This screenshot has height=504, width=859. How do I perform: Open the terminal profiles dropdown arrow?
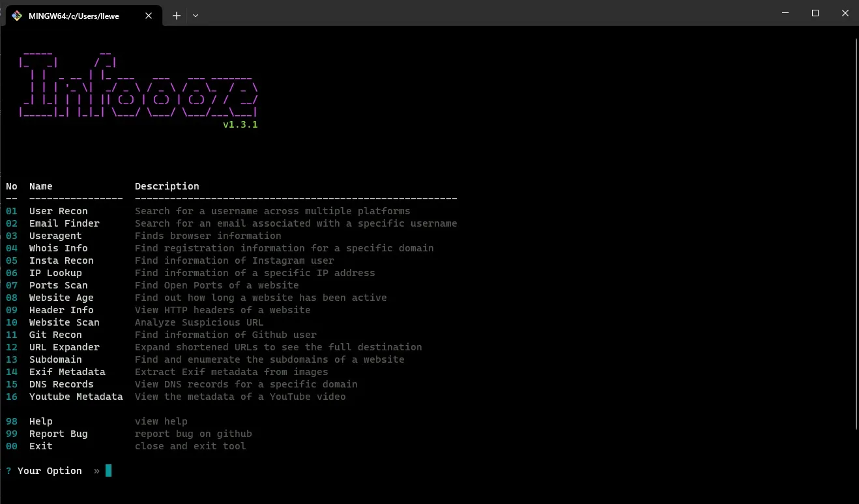click(196, 16)
